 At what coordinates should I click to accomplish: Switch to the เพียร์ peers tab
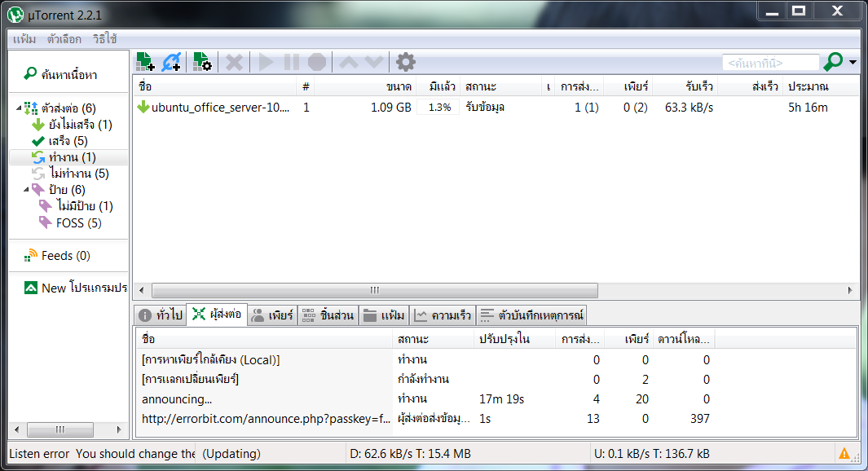(x=272, y=315)
